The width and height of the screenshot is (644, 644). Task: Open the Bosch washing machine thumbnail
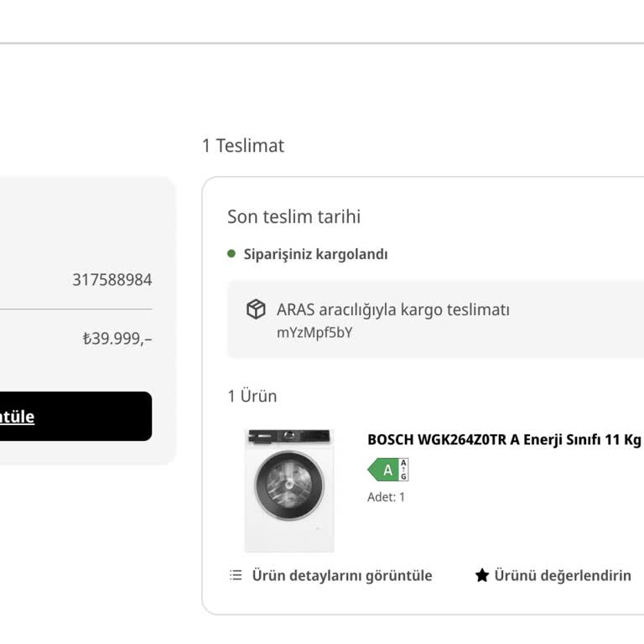(289, 491)
